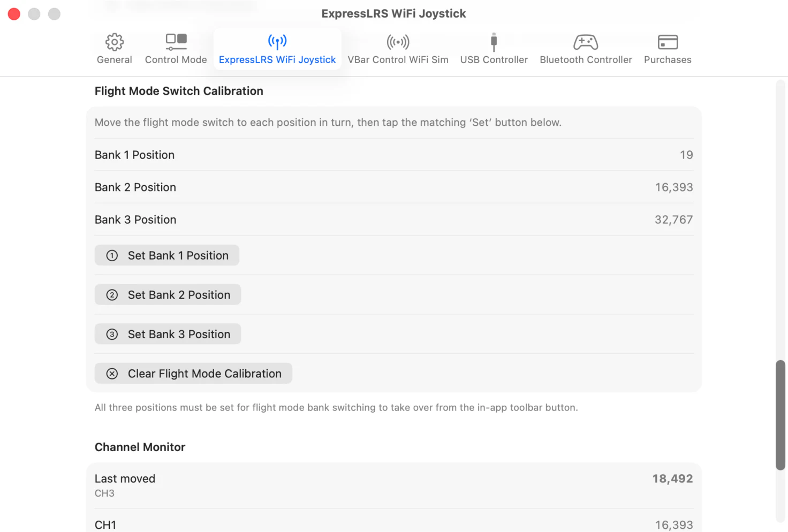This screenshot has width=788, height=532.
Task: Click the Set Bank 3 Position button
Action: click(x=168, y=334)
